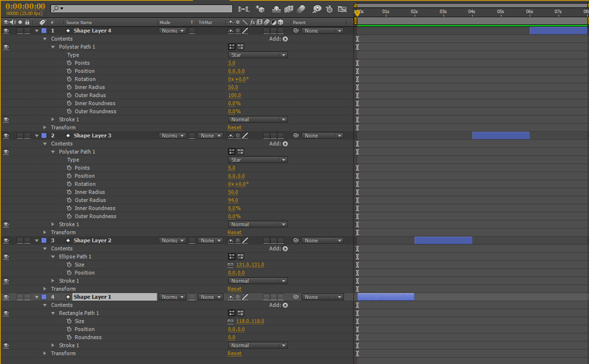Open TrkMat dropdown for Shape Layer 3

tap(210, 135)
